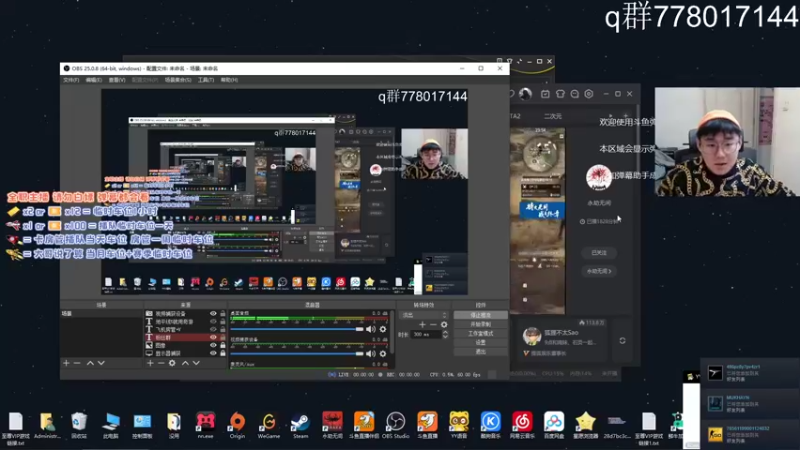Adjust Desktop Audio volume slider
The width and height of the screenshot is (800, 450).
297,329
